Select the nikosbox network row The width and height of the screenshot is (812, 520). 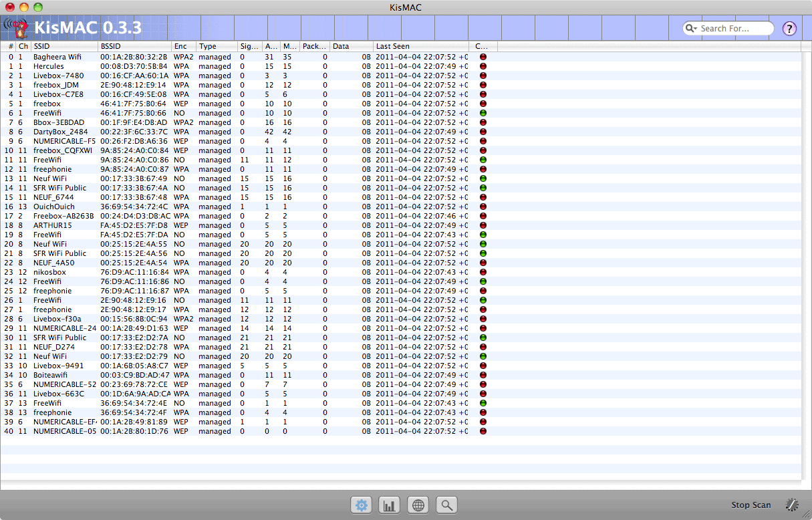point(49,273)
